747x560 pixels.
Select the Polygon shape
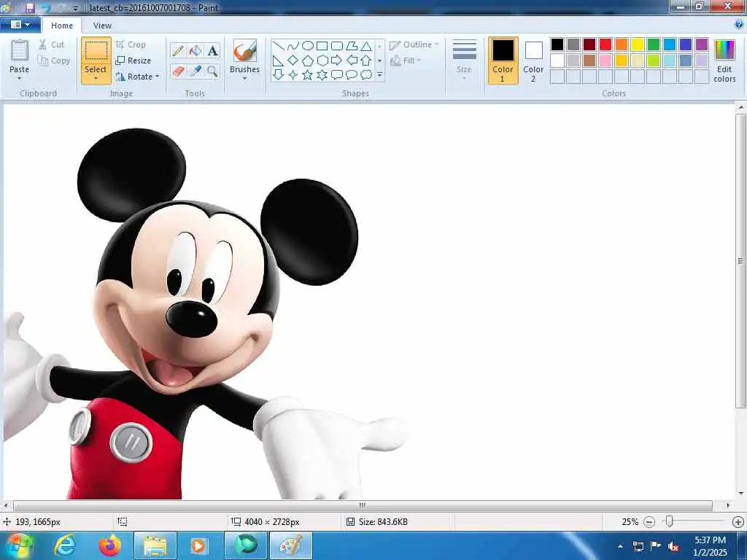[x=352, y=46]
